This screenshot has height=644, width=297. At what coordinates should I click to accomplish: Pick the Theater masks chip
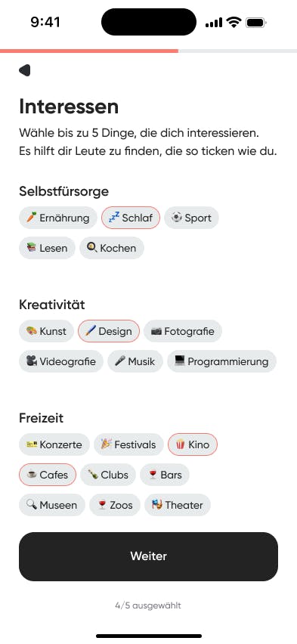178,505
